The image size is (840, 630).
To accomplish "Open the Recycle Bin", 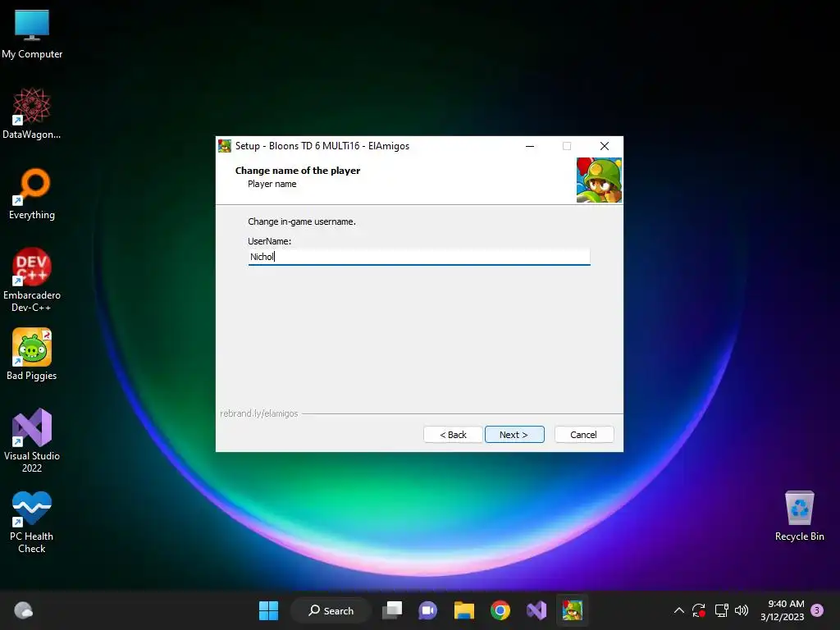I will 799,516.
